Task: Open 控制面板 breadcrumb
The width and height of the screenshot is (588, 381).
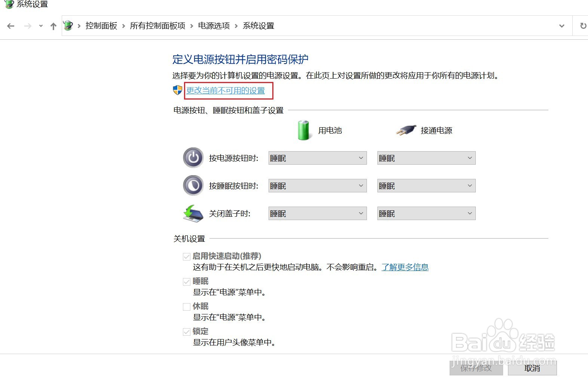Action: click(x=101, y=26)
